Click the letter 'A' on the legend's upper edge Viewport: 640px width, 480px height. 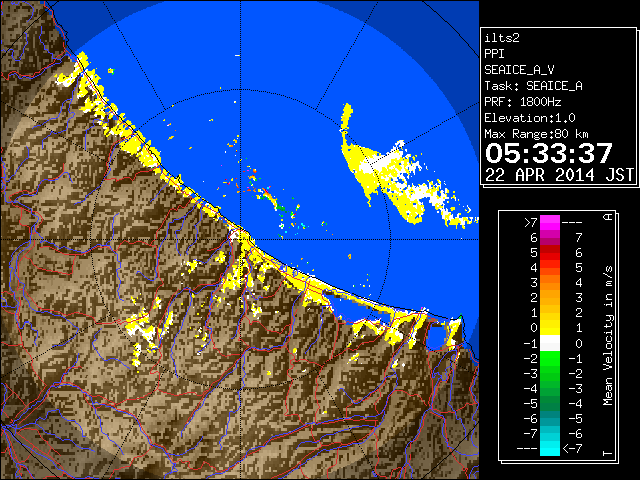tap(608, 217)
